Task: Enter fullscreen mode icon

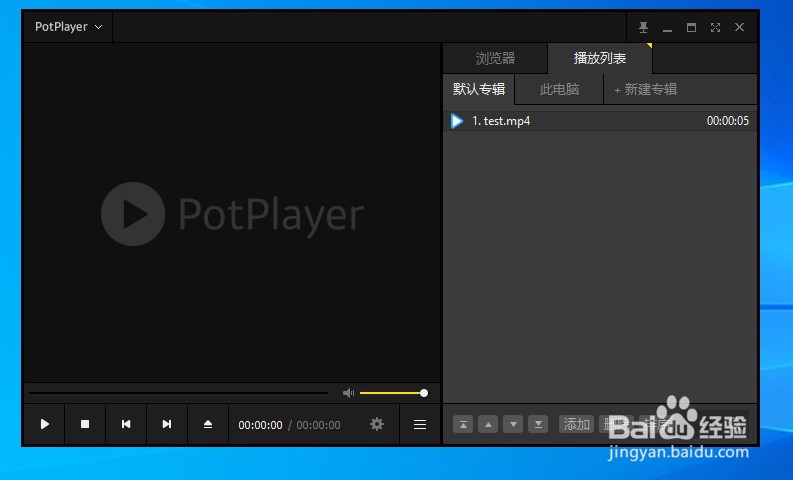Action: click(x=715, y=27)
